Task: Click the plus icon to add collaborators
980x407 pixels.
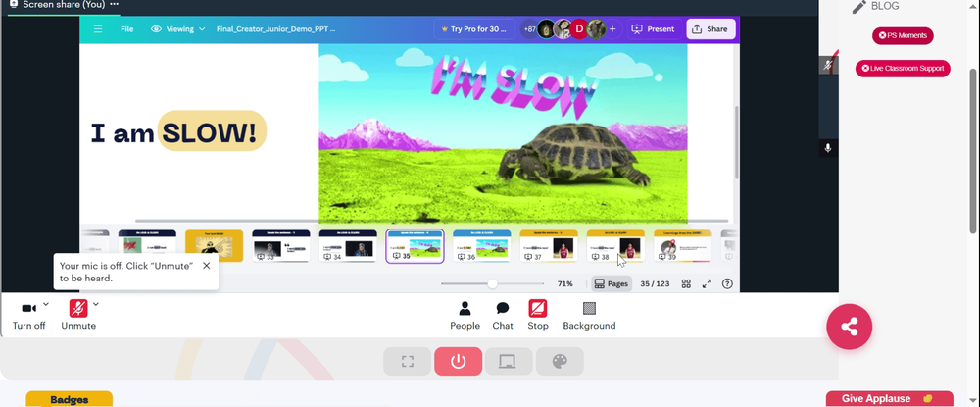Action: coord(612,28)
